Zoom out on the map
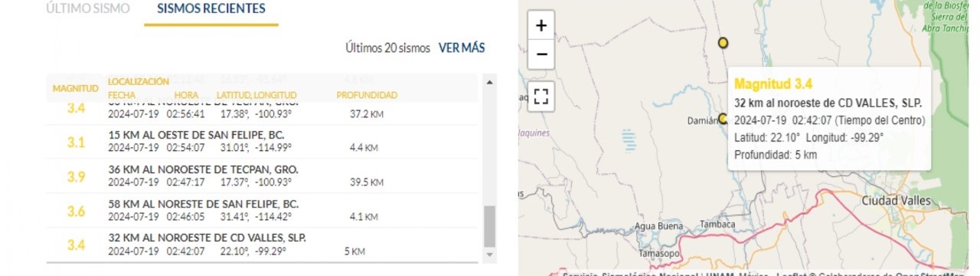This screenshot has height=276, width=980. (541, 54)
